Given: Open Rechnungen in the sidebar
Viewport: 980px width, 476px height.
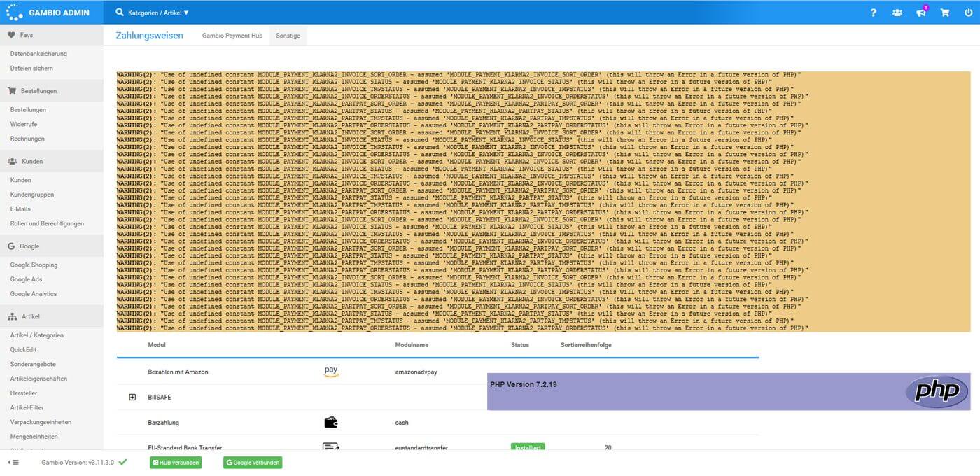Looking at the screenshot, I should (x=27, y=139).
